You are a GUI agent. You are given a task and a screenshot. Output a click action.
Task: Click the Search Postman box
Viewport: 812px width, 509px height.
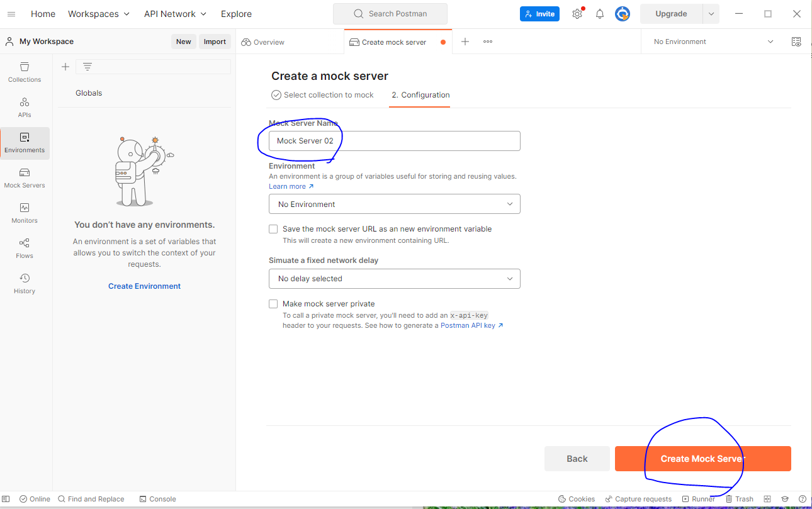click(390, 14)
